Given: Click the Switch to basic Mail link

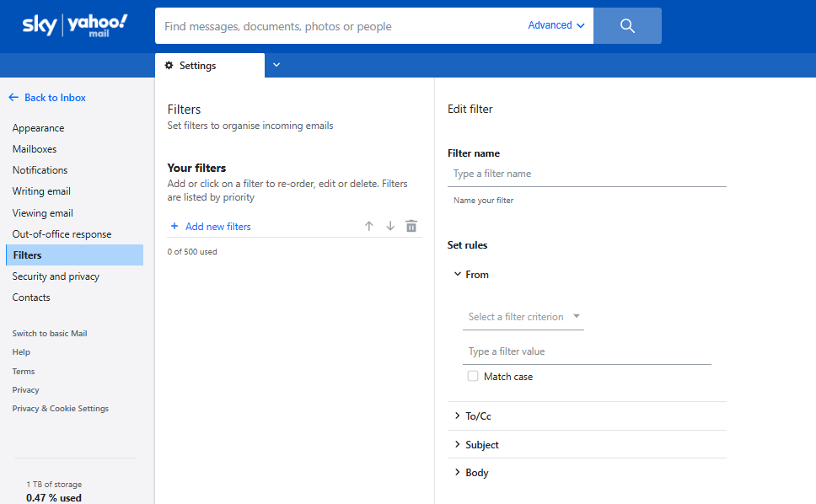Looking at the screenshot, I should [49, 333].
